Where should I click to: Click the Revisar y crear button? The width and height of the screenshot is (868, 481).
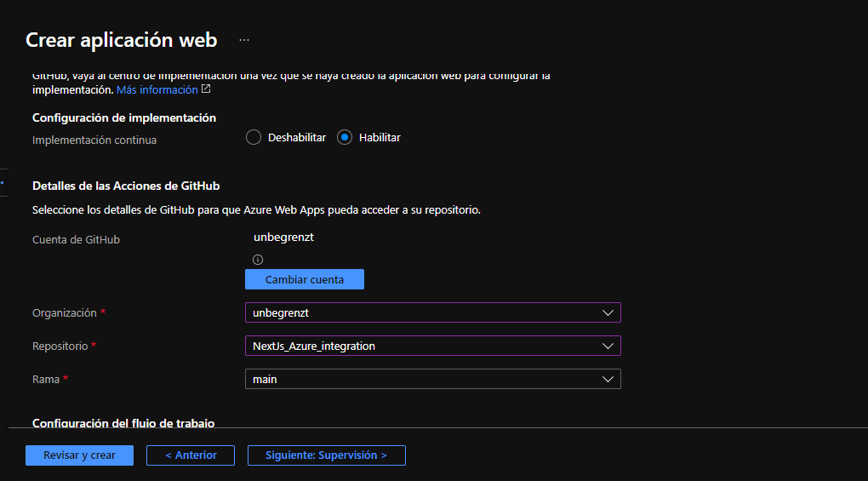(x=79, y=455)
